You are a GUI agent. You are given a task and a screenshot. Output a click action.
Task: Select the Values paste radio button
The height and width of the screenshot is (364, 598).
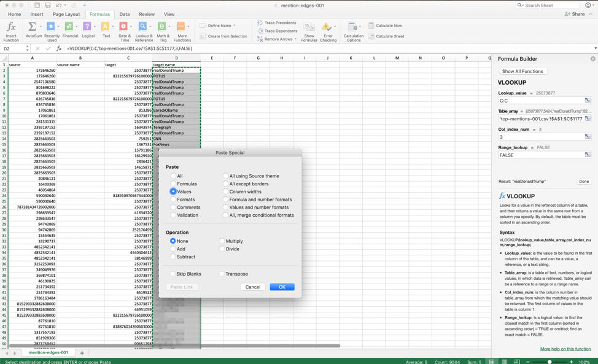point(174,191)
